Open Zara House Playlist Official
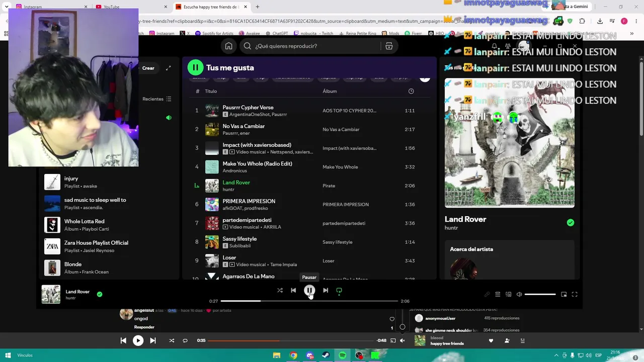The width and height of the screenshot is (644, 362). 109,246
